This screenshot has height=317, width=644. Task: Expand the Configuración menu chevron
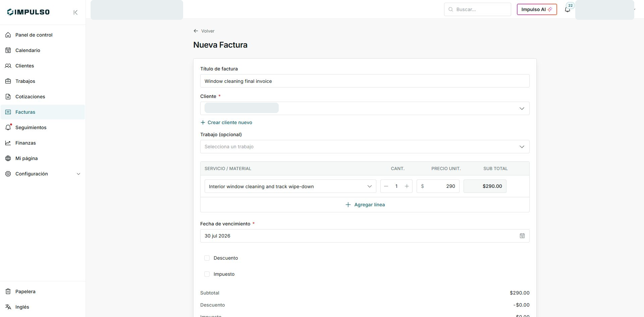(78, 174)
